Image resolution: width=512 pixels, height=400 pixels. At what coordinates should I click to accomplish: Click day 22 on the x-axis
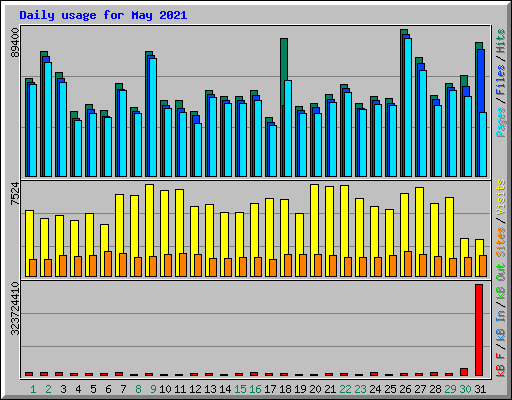345,389
